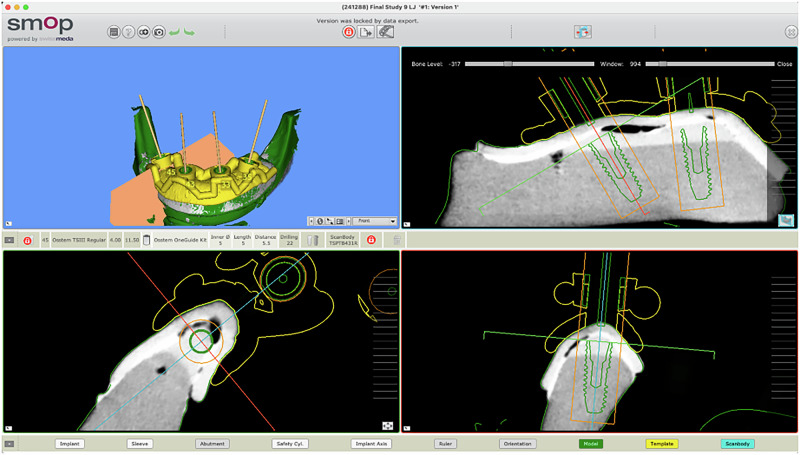Toggle Model visibility green button
800x455 pixels.
(591, 444)
